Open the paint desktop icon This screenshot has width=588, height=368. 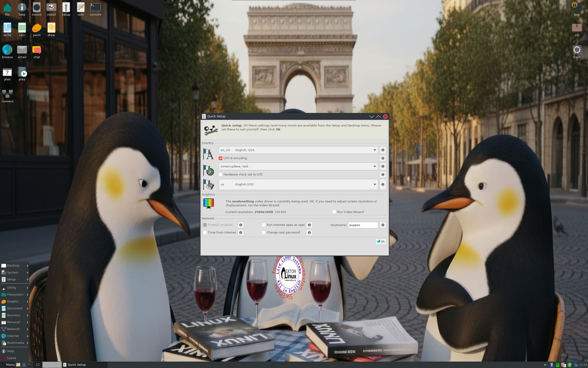pyautogui.click(x=37, y=30)
